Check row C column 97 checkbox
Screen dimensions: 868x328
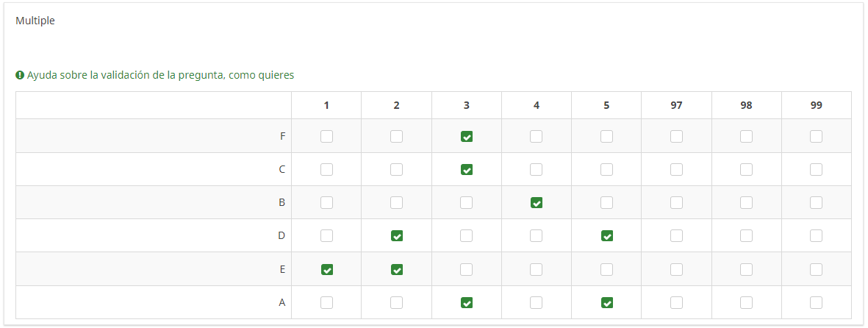tap(676, 169)
